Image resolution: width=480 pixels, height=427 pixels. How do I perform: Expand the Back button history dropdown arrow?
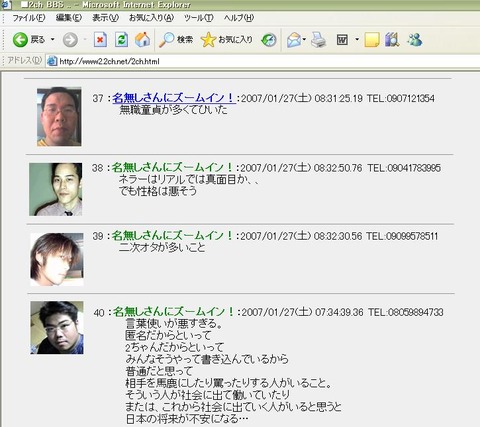[x=52, y=40]
